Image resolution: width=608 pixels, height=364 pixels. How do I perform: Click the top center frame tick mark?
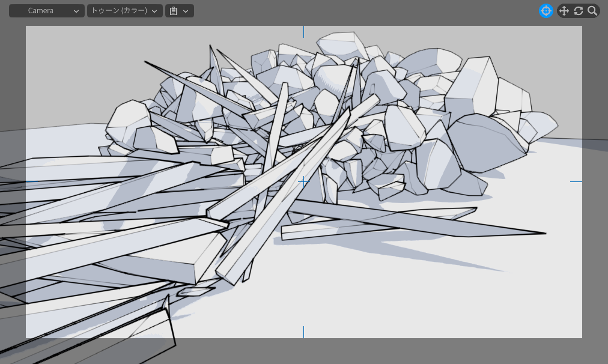[x=303, y=31]
